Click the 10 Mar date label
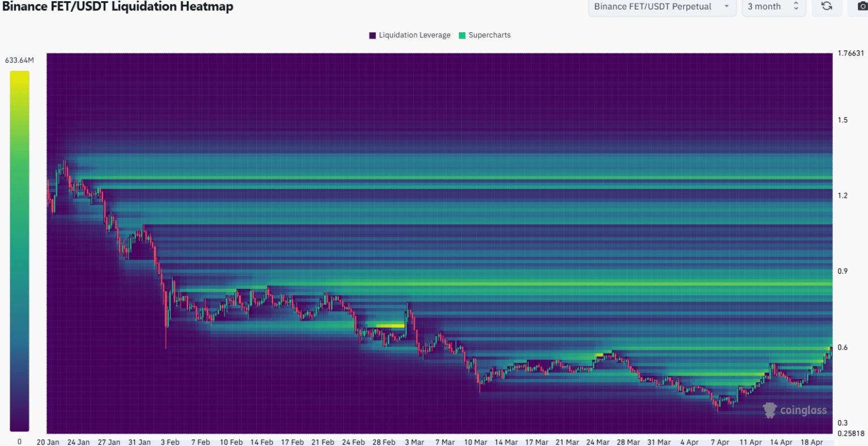Viewport: 868px width, 446px height. pos(476,442)
